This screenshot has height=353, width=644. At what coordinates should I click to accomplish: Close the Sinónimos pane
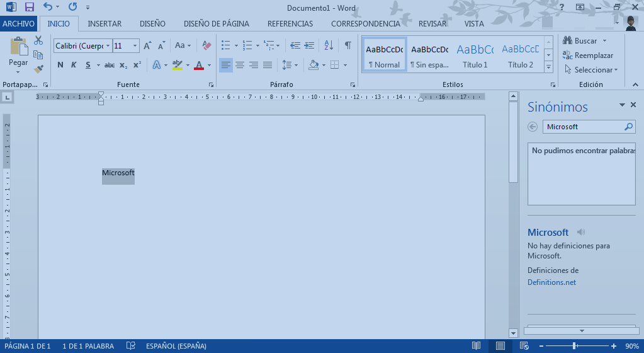tap(633, 105)
